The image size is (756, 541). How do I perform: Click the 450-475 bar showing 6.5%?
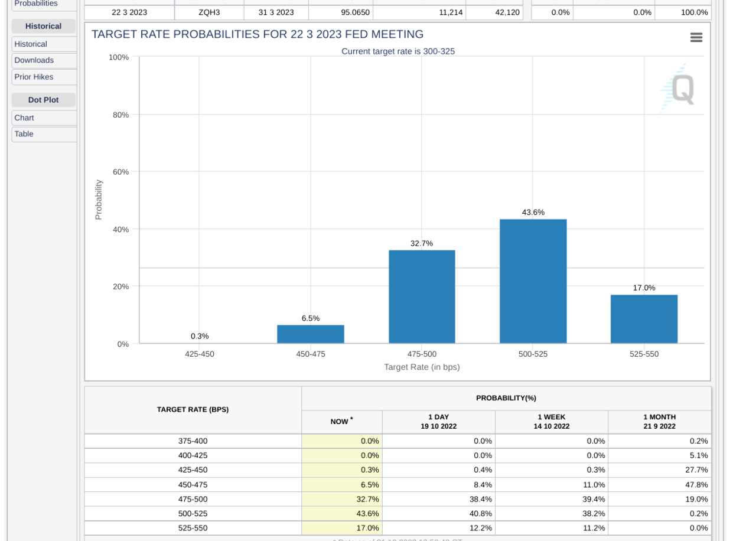(x=311, y=334)
